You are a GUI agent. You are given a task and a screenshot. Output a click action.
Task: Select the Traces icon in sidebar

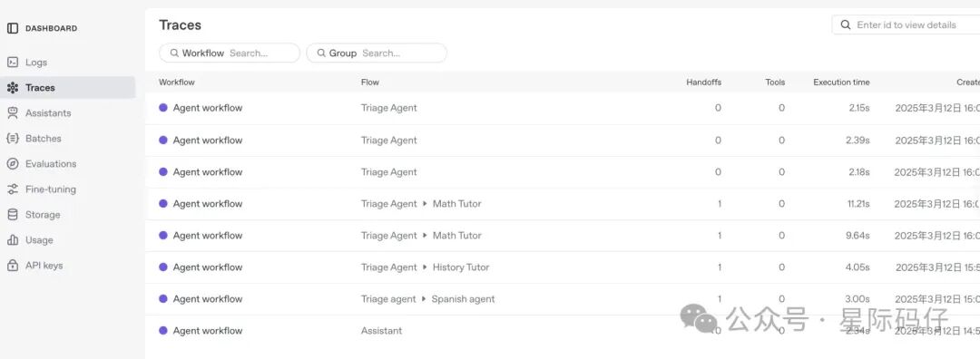[13, 88]
